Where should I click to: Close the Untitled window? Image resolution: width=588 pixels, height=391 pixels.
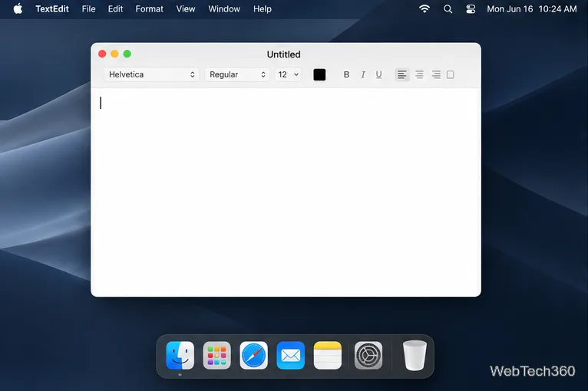102,54
